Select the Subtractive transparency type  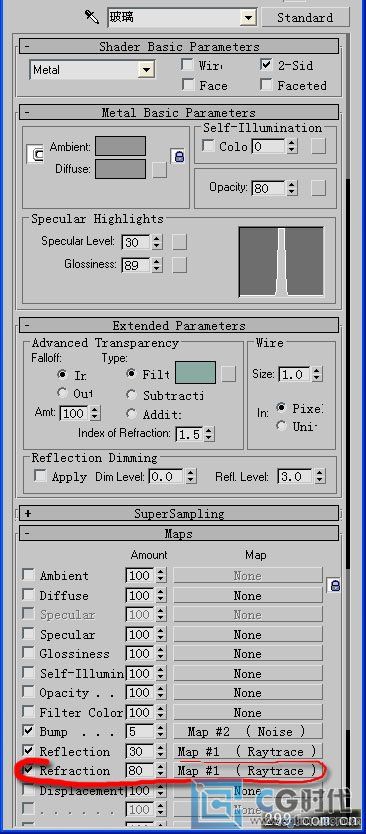131,395
